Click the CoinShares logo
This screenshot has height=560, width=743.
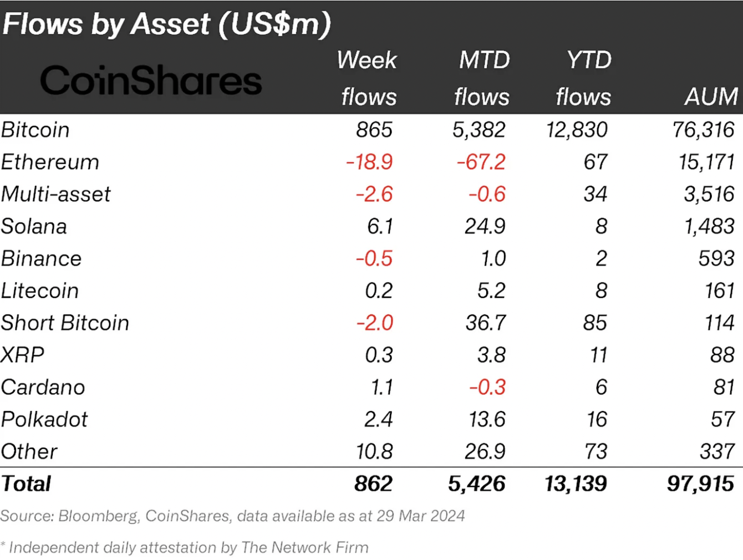(x=151, y=81)
